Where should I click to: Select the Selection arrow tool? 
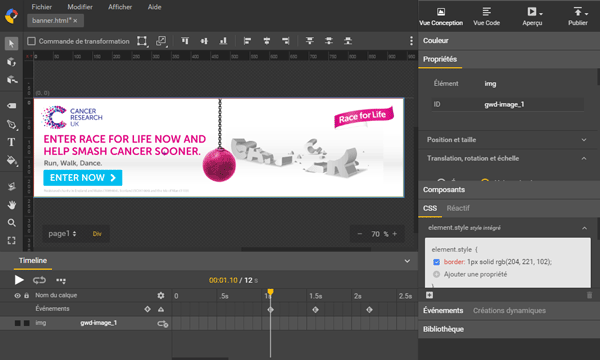tap(11, 44)
